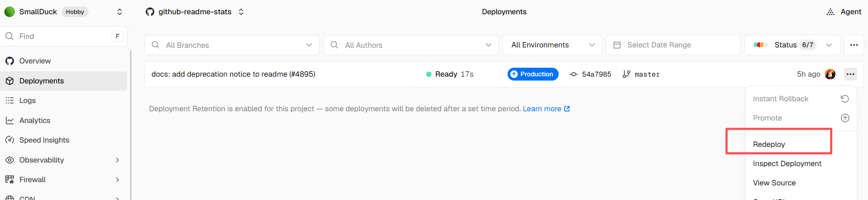Click the Speed Insights gauge icon
The image size is (868, 200).
point(10,140)
